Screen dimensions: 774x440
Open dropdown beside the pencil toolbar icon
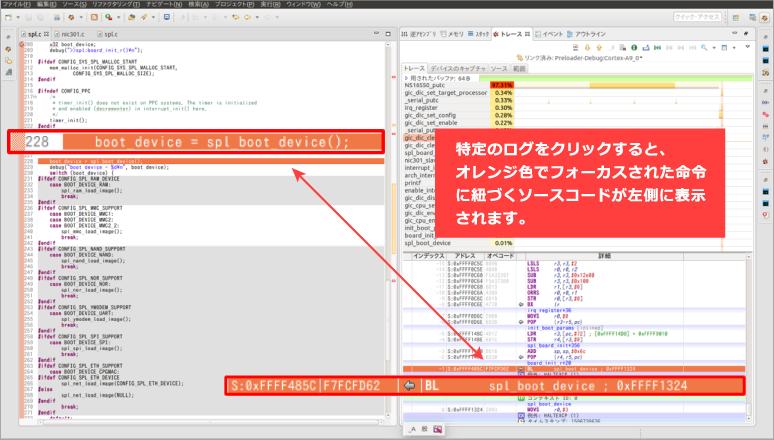point(153,18)
